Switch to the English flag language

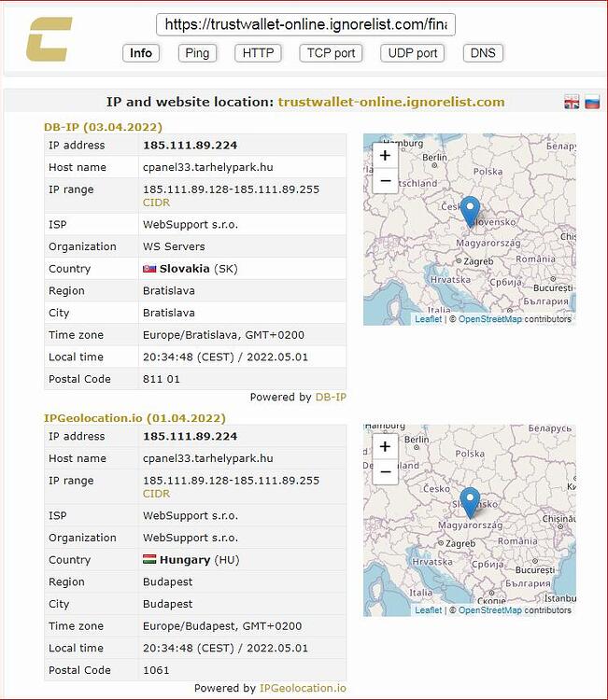(572, 102)
